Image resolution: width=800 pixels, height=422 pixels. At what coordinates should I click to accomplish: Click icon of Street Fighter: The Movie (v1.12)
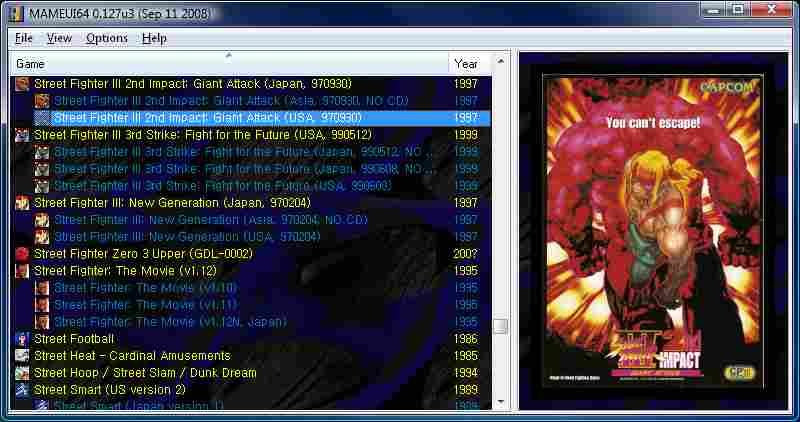pyautogui.click(x=22, y=270)
